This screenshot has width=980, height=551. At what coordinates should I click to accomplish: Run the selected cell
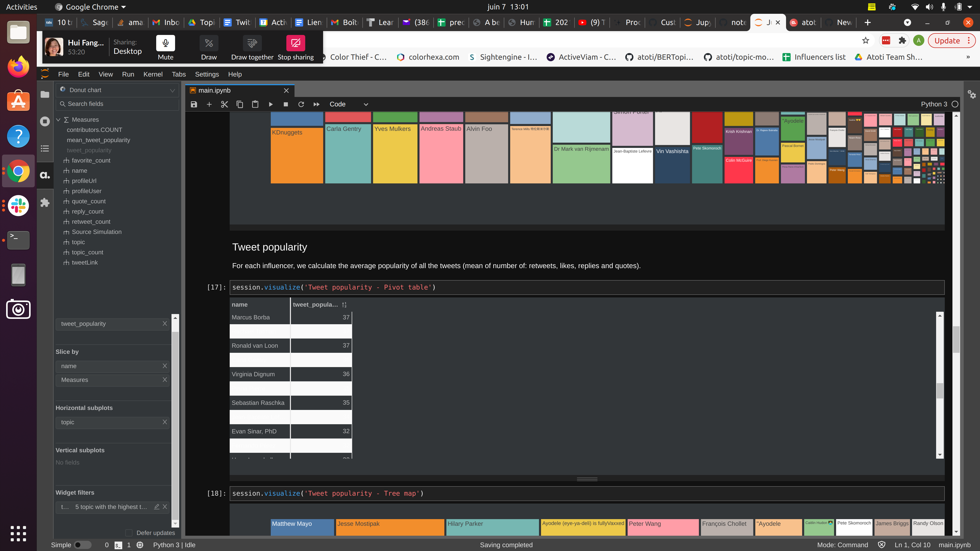(271, 104)
